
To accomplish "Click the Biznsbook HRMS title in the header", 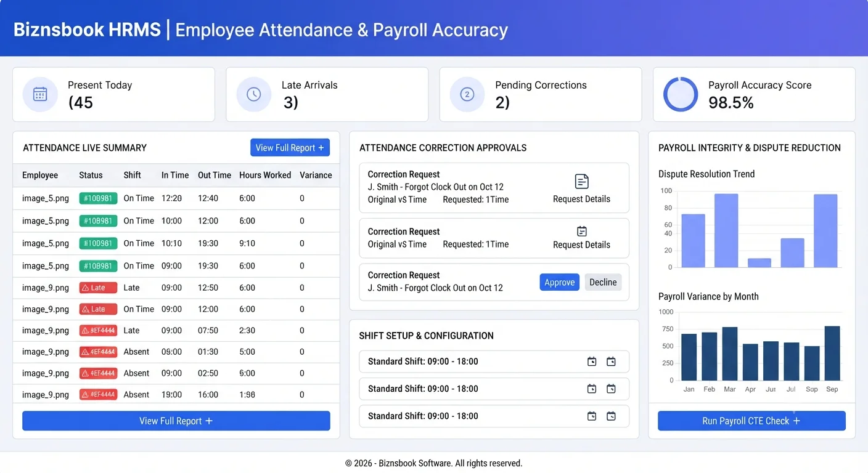I will pos(87,30).
